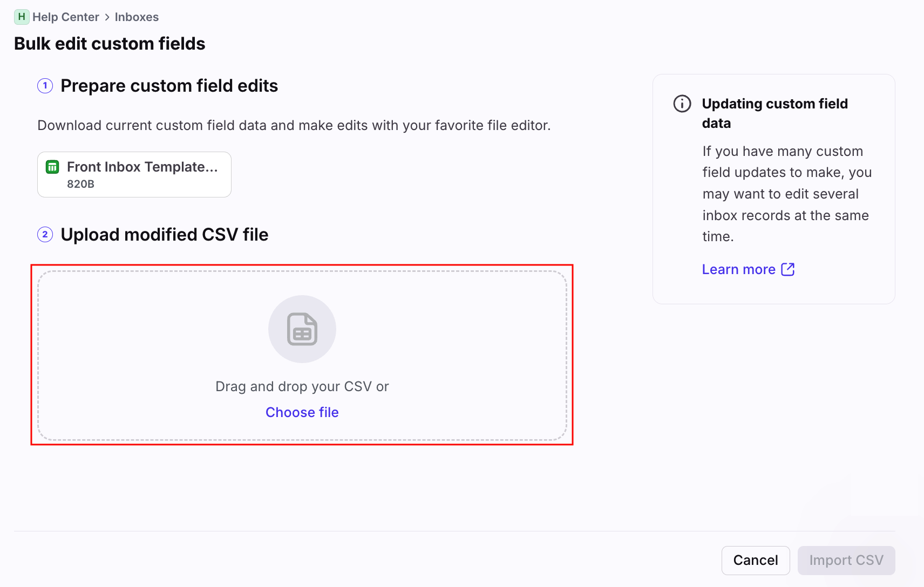Click the green H Help Center logo
This screenshot has width=924, height=587.
point(21,17)
